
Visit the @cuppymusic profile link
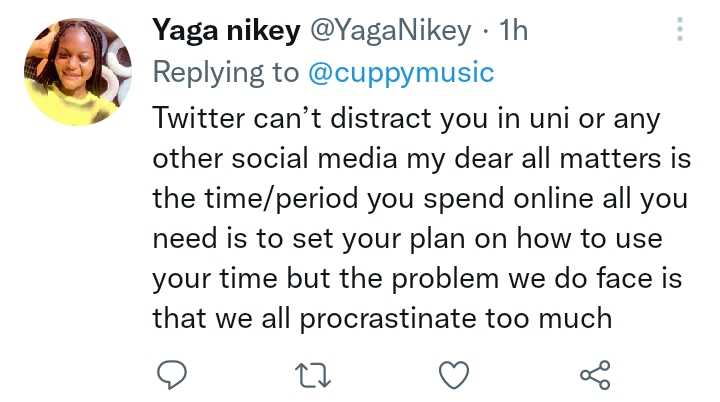click(x=401, y=73)
